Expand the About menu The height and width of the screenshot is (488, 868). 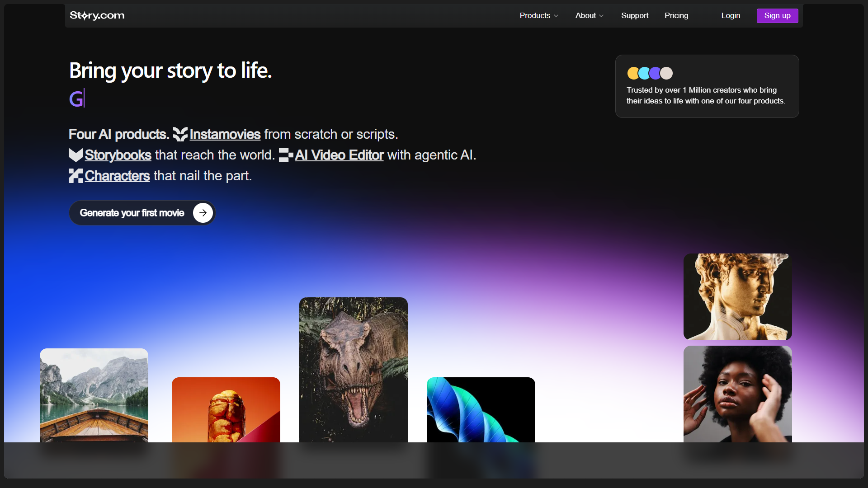590,15
